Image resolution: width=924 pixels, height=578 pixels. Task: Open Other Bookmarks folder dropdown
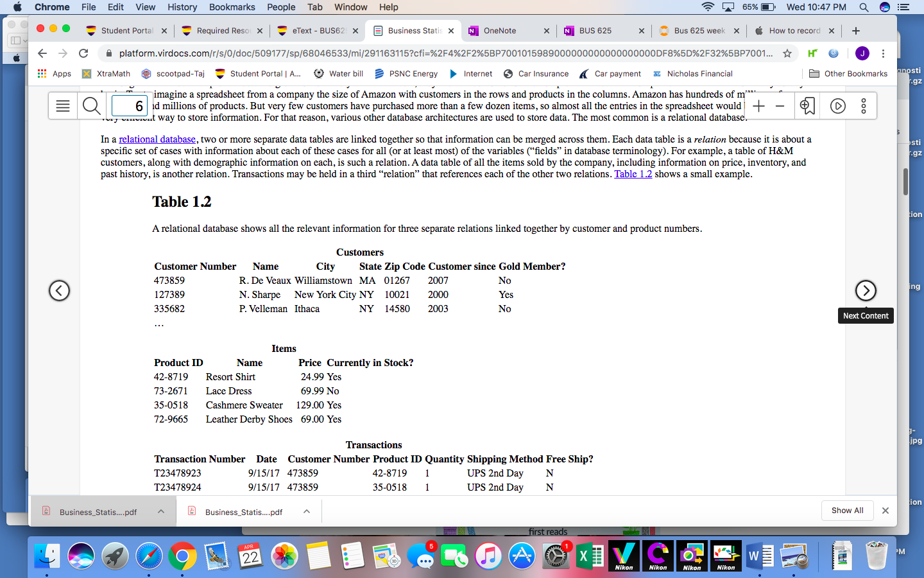point(848,74)
